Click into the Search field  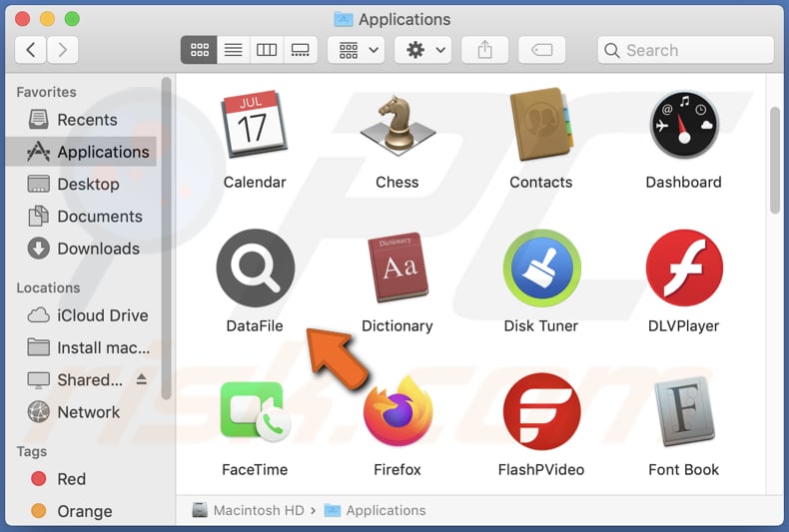686,50
